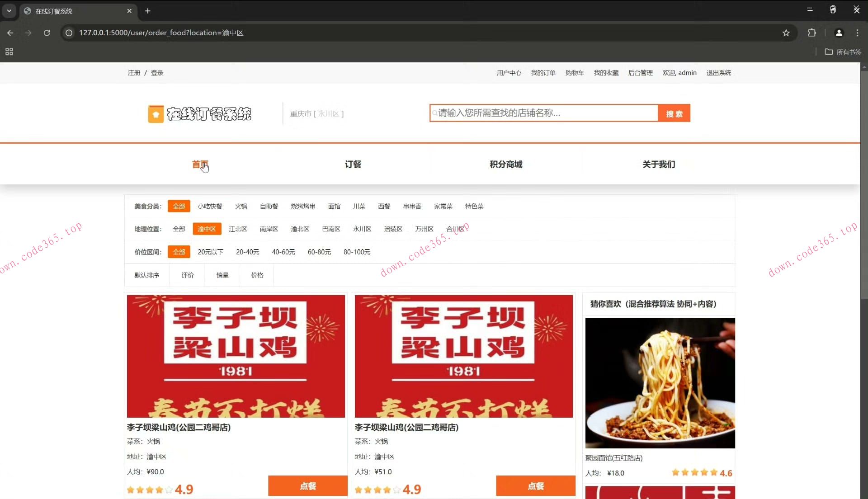This screenshot has height=499, width=868.
Task: Open the 积分商城 tab
Action: (x=506, y=164)
